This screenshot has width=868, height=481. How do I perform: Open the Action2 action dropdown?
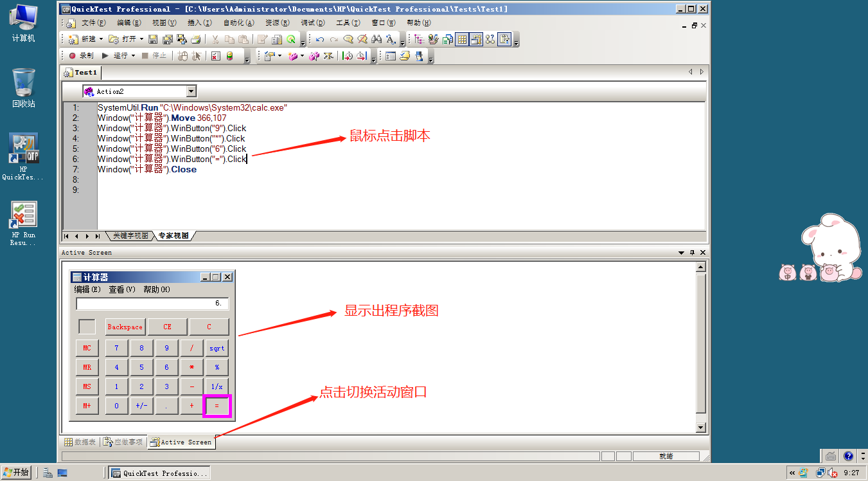[x=191, y=91]
